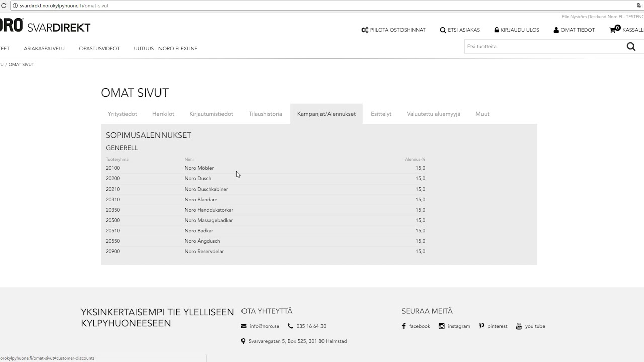Open Piilota ostoshinnat link

tap(393, 30)
